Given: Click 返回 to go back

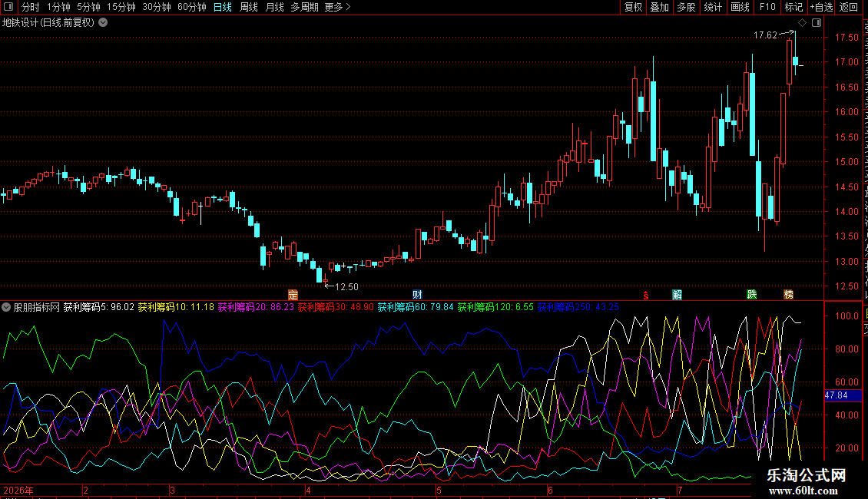Looking at the screenshot, I should click(x=848, y=7).
